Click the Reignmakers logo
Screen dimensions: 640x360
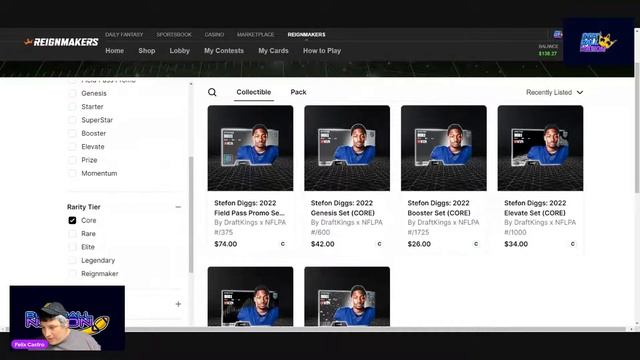tap(61, 42)
